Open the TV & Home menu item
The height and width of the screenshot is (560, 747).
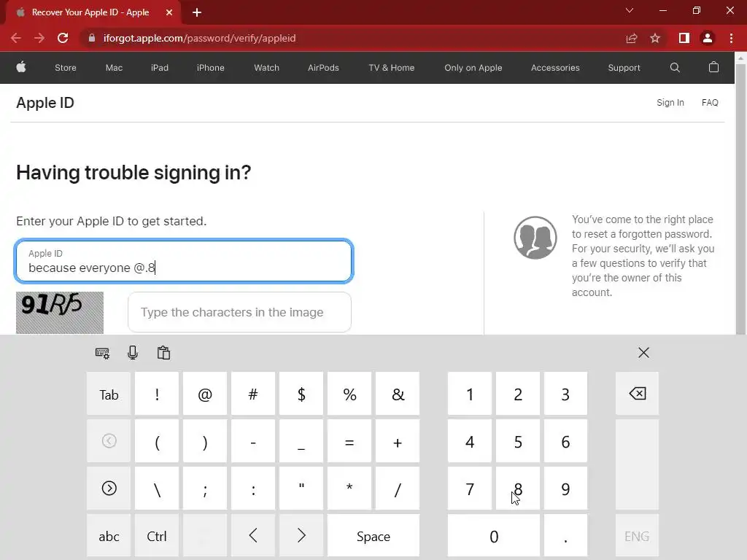point(392,68)
